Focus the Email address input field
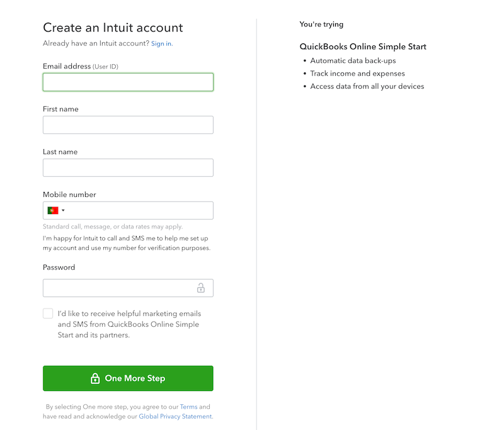The width and height of the screenshot is (504, 430). click(x=128, y=82)
